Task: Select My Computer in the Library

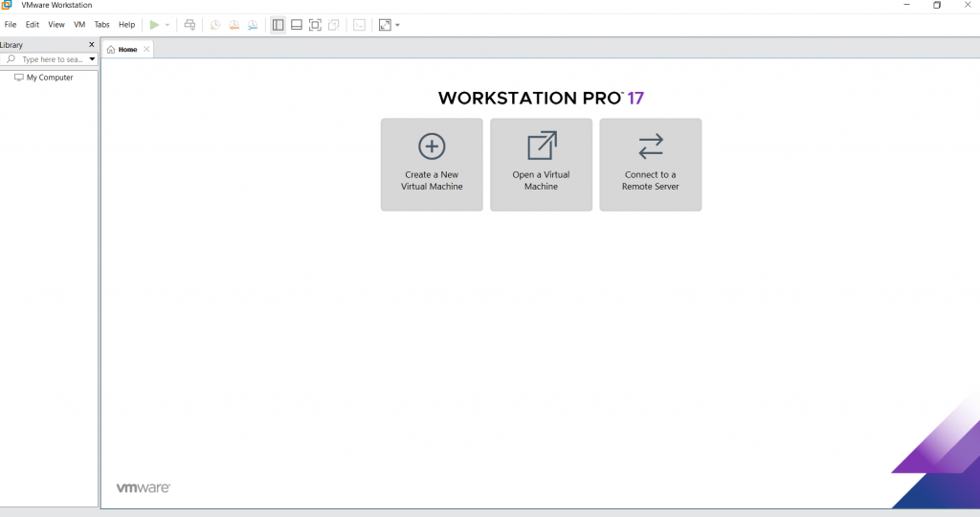Action: click(x=44, y=78)
